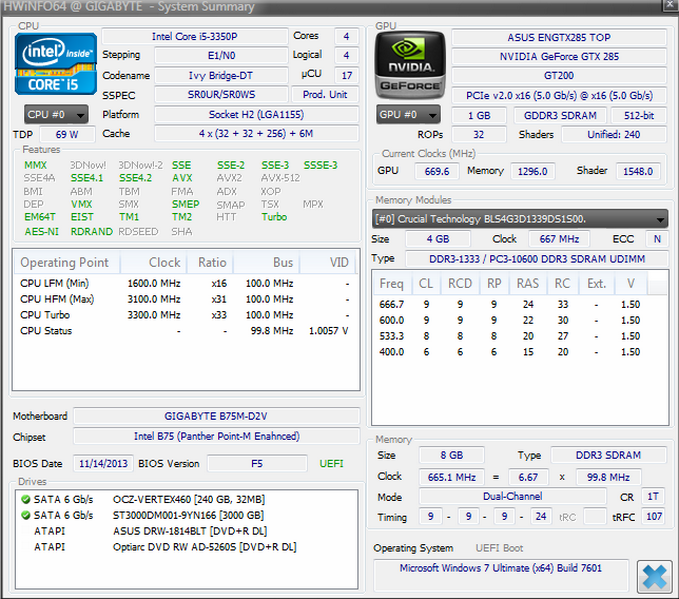This screenshot has height=599, width=679.
Task: Click the NVIDIA GeForce logo
Action: click(410, 65)
